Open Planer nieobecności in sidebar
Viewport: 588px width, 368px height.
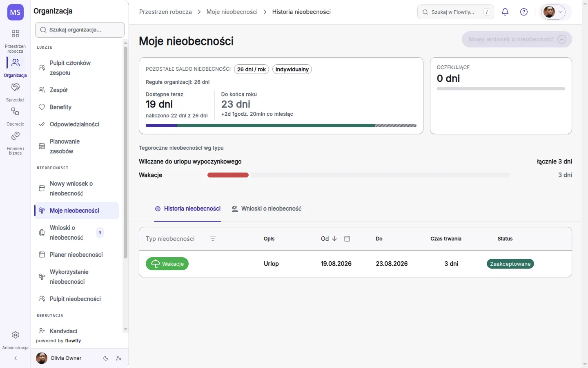[77, 255]
